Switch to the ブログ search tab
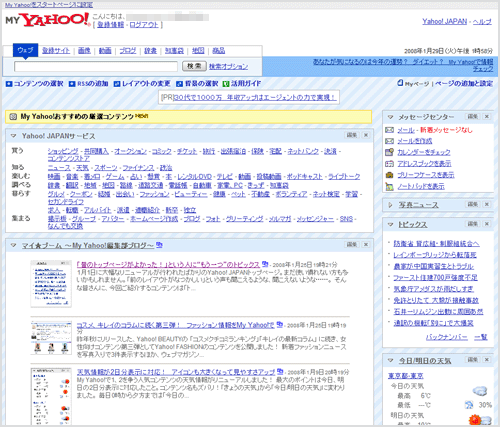The image size is (500, 427). [x=128, y=51]
